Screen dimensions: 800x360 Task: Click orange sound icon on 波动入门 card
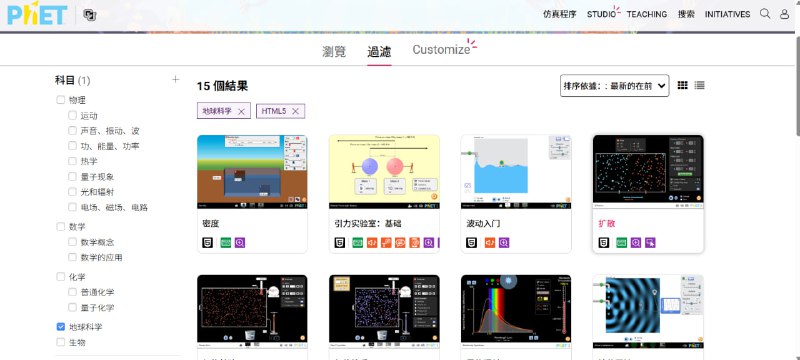(x=490, y=243)
